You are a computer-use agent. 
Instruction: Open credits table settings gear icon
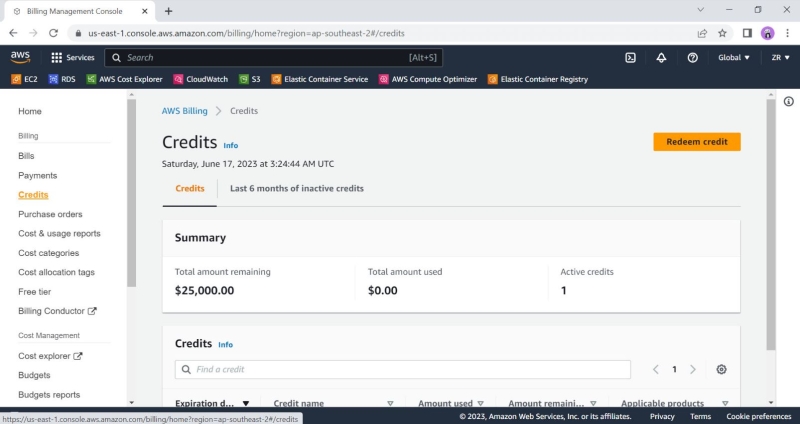pyautogui.click(x=721, y=369)
